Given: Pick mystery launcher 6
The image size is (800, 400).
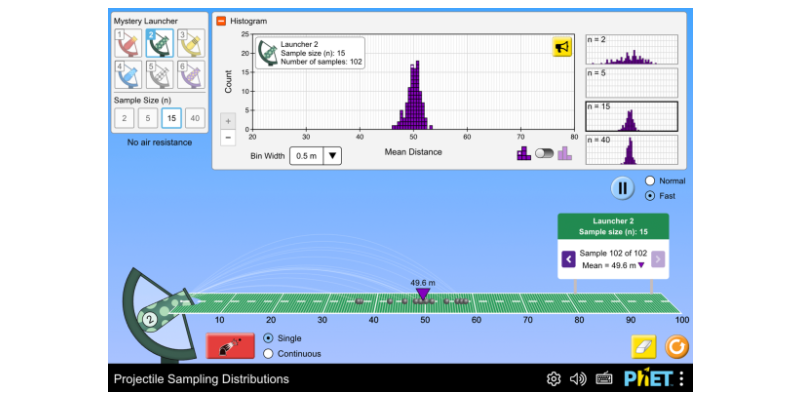Looking at the screenshot, I should (x=190, y=75).
